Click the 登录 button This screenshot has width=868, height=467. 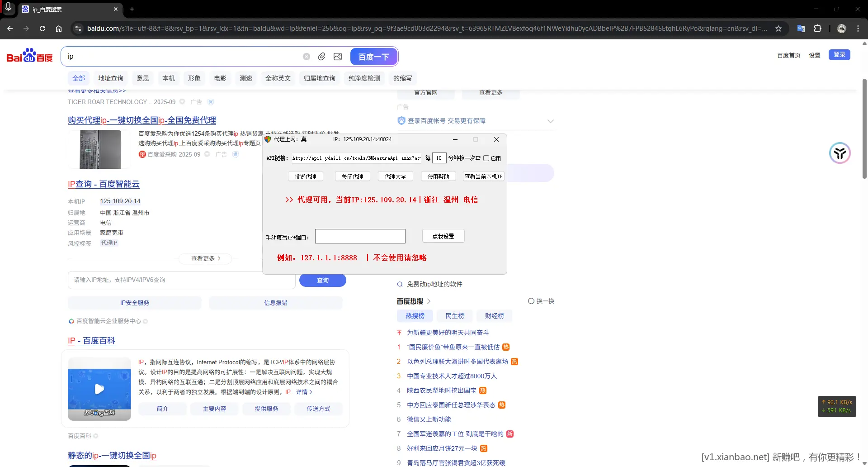[840, 55]
